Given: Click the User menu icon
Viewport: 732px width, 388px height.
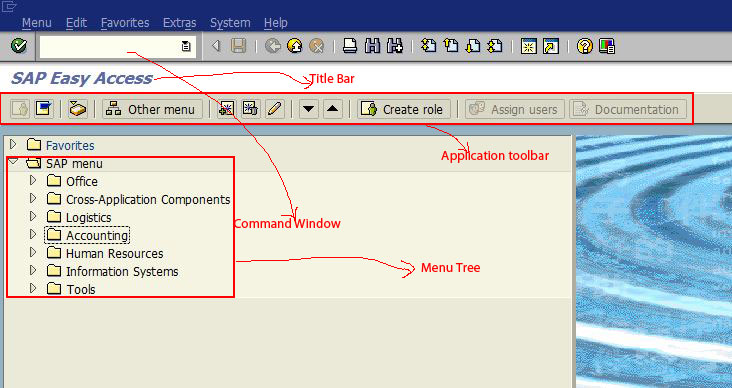Looking at the screenshot, I should tap(20, 109).
